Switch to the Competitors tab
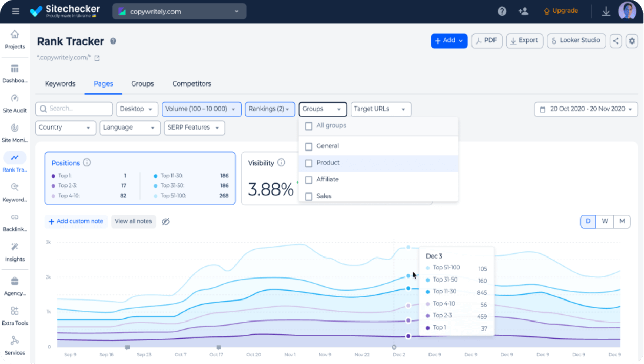This screenshot has height=364, width=644. pos(191,84)
